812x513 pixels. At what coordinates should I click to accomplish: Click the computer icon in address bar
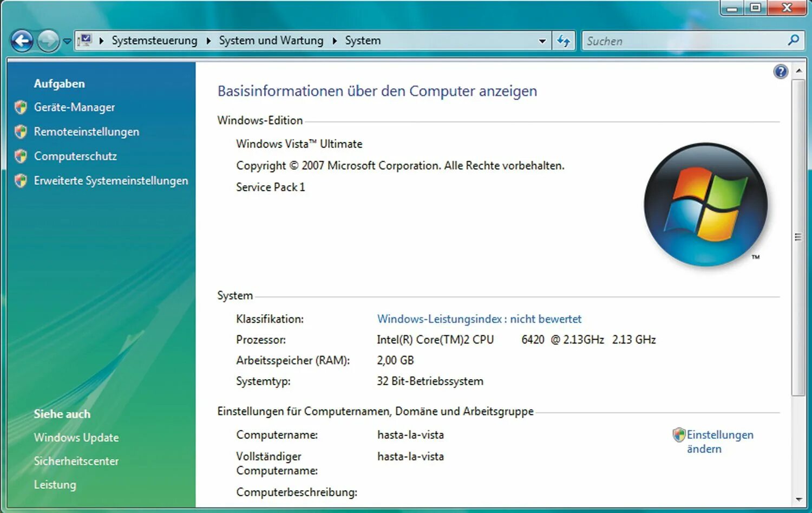[x=85, y=40]
